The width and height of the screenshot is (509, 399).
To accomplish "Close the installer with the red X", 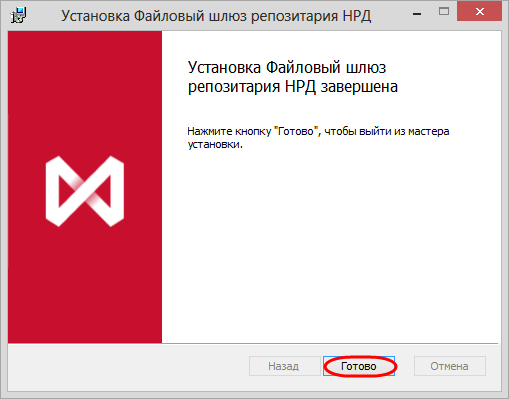I will point(480,12).
